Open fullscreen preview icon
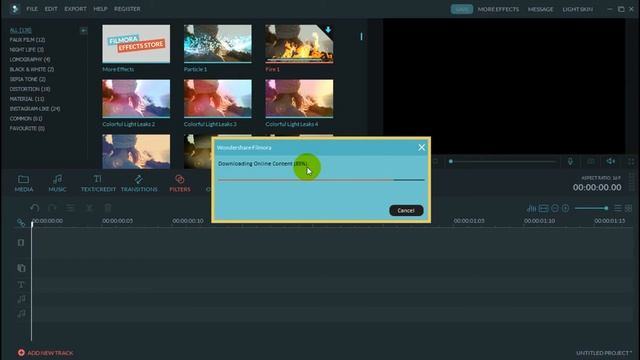This screenshot has width=640, height=360. pos(631,162)
